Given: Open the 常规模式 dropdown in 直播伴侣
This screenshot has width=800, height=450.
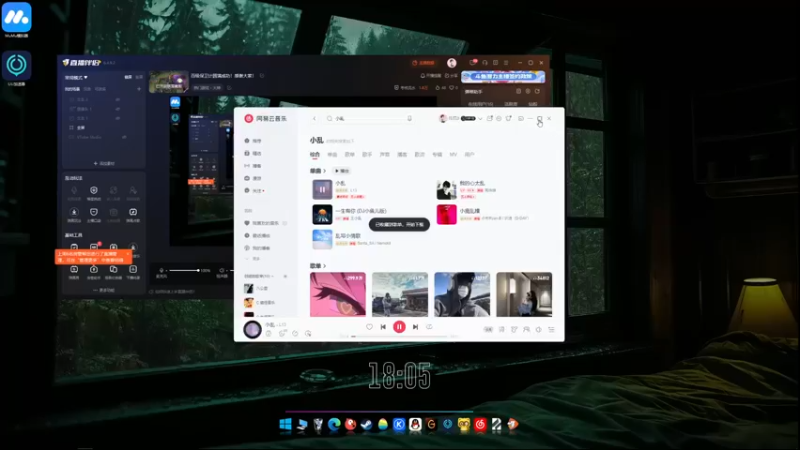Looking at the screenshot, I should (x=76, y=78).
